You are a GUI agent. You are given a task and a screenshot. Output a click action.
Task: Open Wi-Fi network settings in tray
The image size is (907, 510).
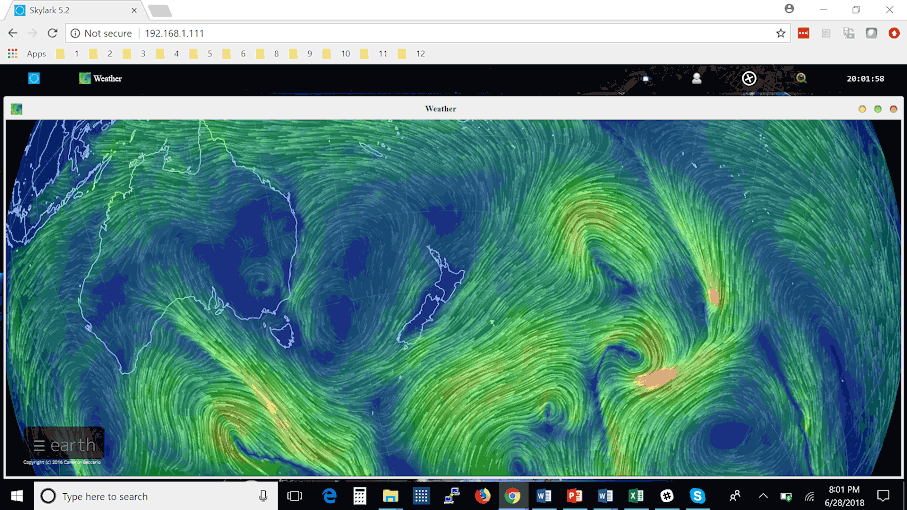pyautogui.click(x=810, y=496)
